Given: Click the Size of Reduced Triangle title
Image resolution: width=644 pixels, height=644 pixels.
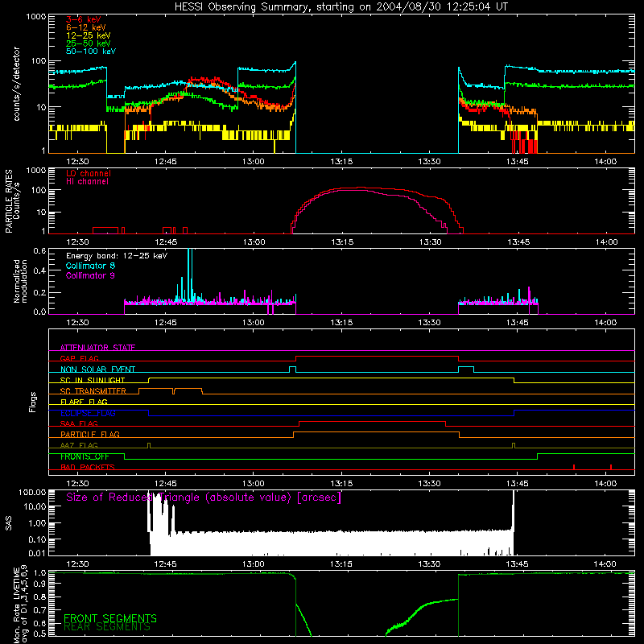Looking at the screenshot, I should pyautogui.click(x=204, y=497).
